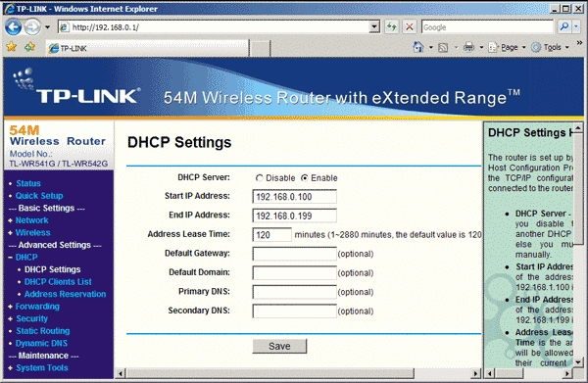Click the main content horizontal scrollbar thumb
The image size is (588, 383).
(270, 373)
